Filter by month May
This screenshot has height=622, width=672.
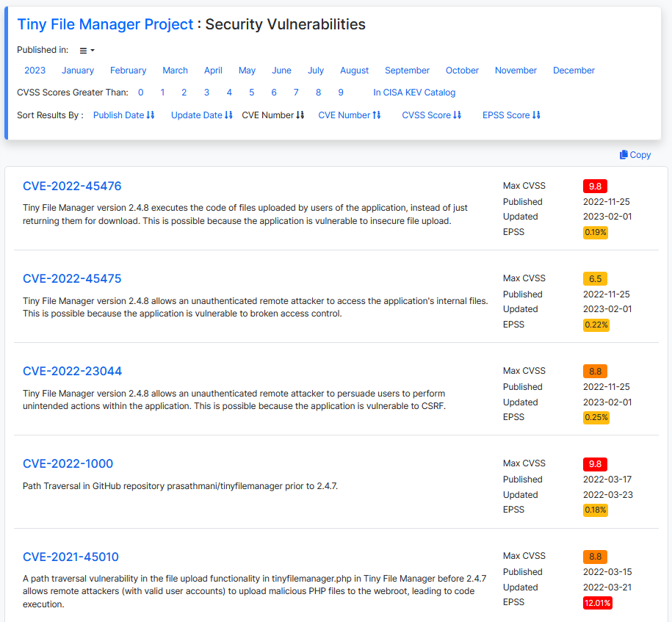point(247,70)
